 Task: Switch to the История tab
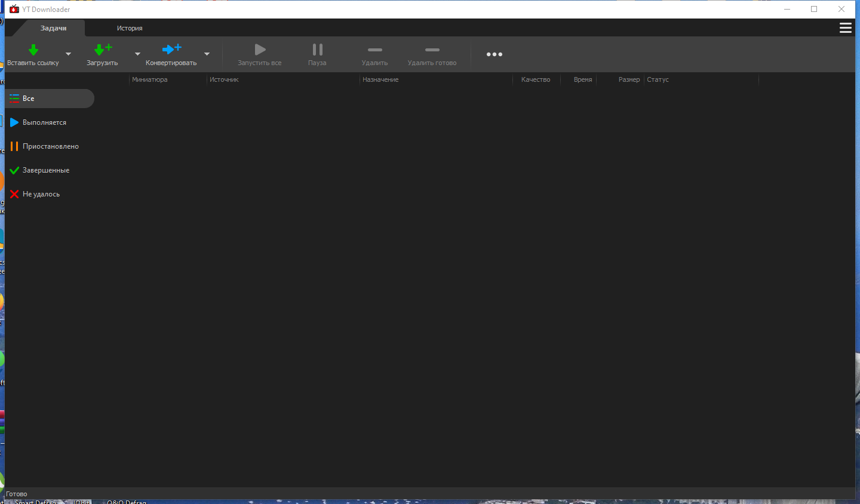tap(130, 28)
